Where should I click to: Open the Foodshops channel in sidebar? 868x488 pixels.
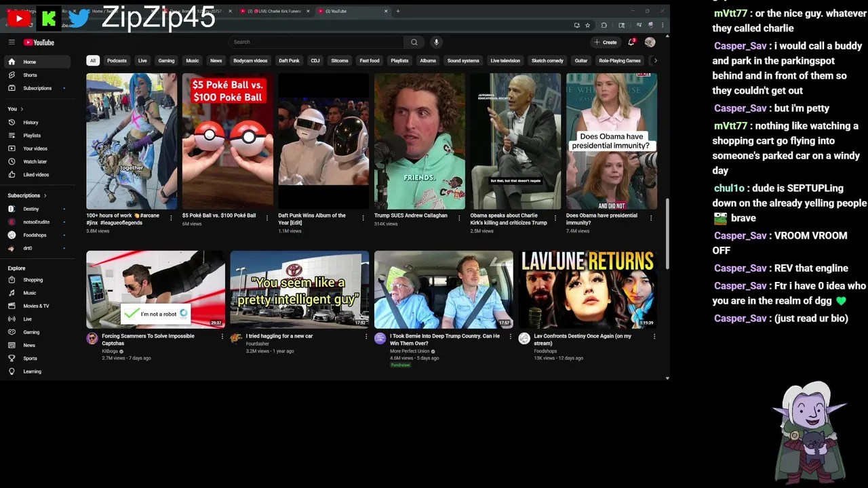point(38,235)
